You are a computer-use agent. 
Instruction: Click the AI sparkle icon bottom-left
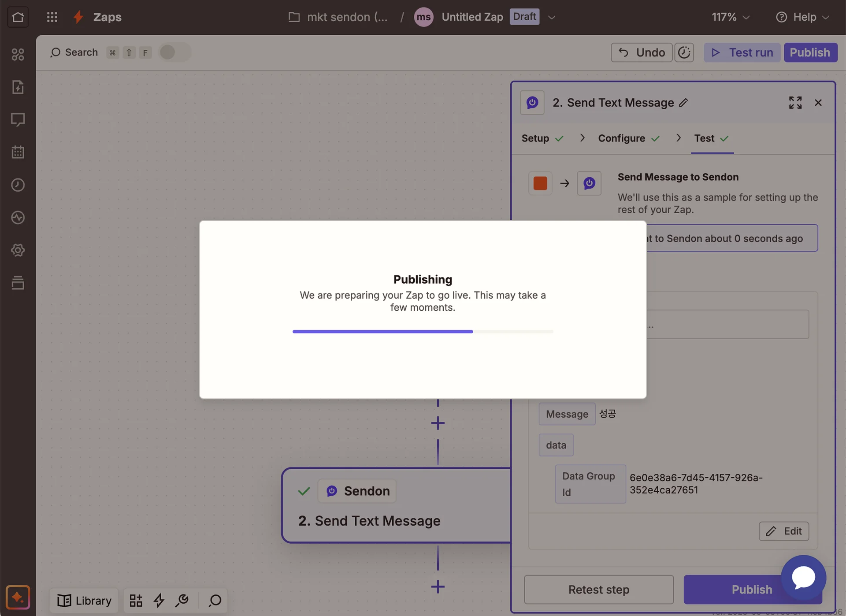coord(18,597)
